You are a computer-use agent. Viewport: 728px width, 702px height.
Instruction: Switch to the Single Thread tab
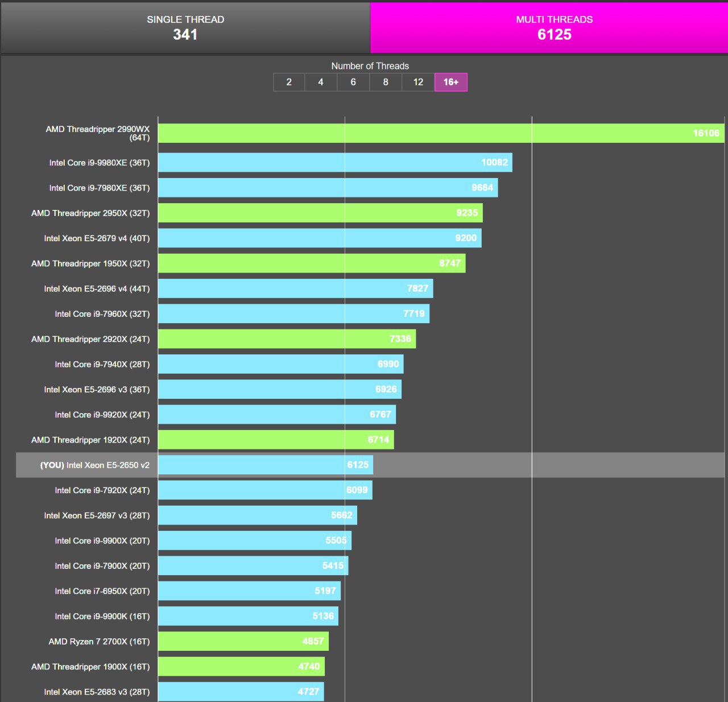point(185,27)
